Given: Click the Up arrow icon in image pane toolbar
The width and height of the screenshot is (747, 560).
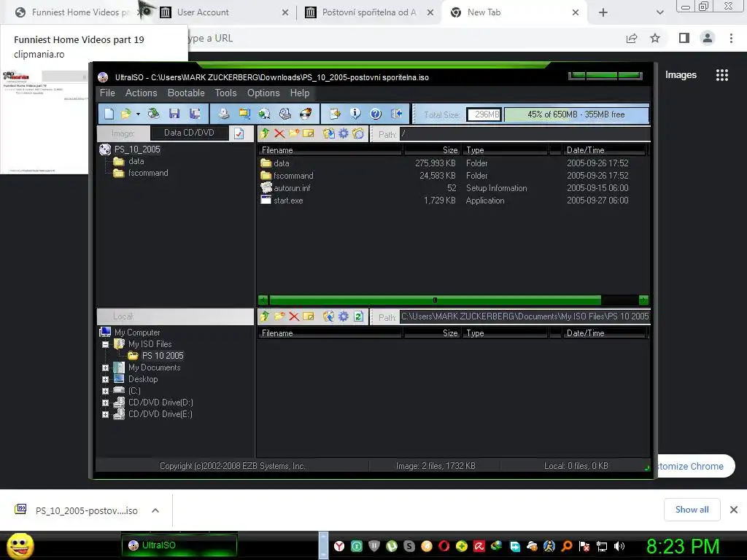Looking at the screenshot, I should click(x=265, y=134).
